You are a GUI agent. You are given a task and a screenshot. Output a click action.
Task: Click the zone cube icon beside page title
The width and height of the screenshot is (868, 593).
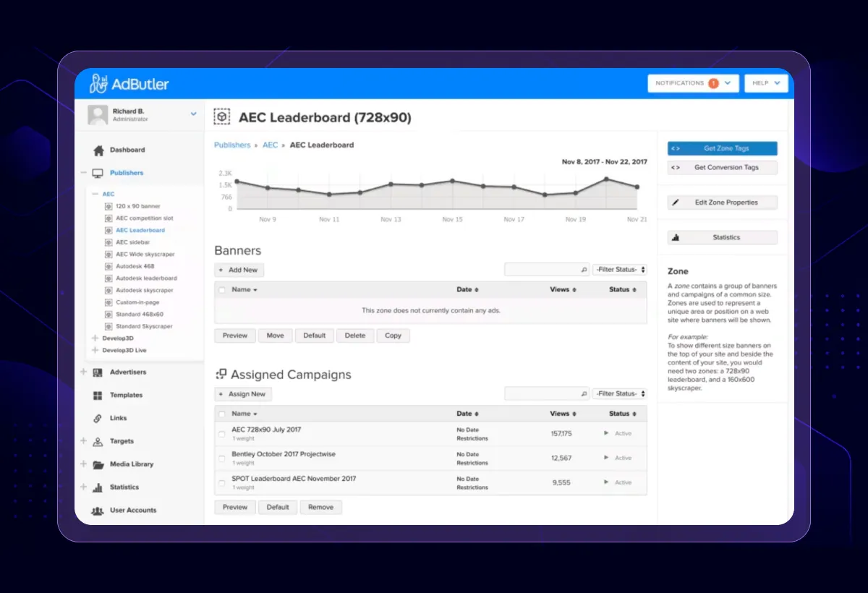222,117
